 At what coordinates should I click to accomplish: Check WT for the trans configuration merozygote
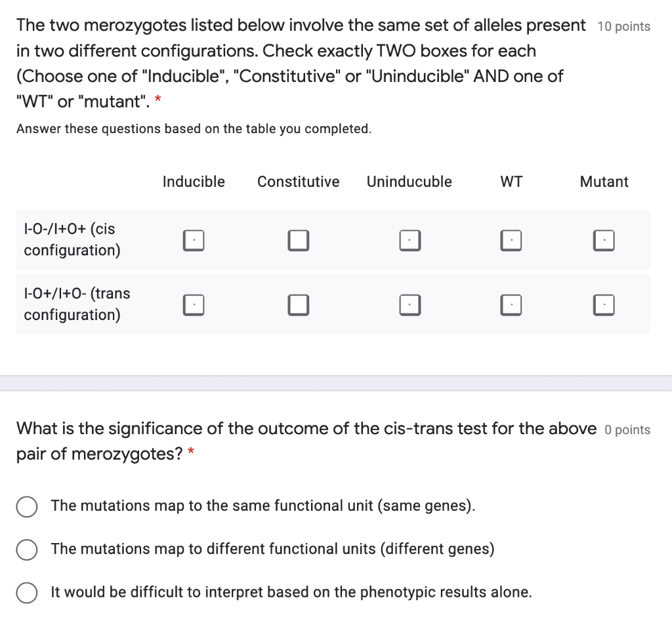click(x=511, y=304)
